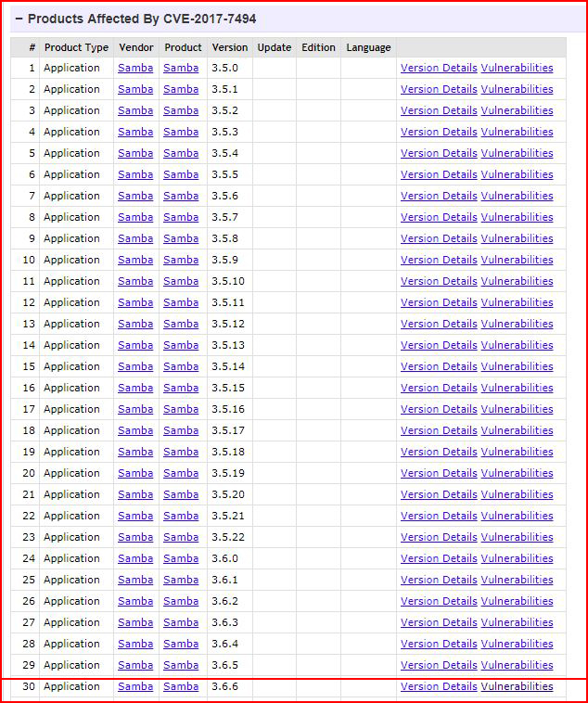Click Samba vendor link in row 1
The height and width of the screenshot is (703, 588).
click(x=135, y=68)
